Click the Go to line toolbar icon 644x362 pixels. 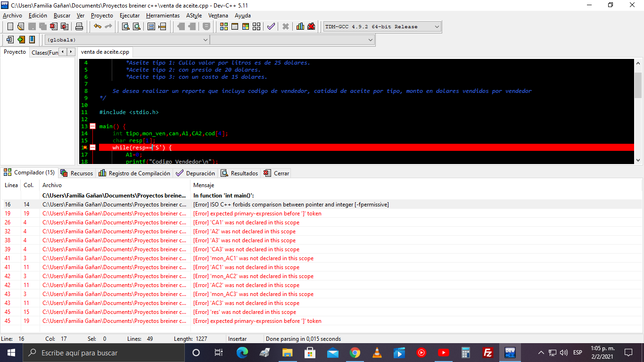[x=162, y=26]
